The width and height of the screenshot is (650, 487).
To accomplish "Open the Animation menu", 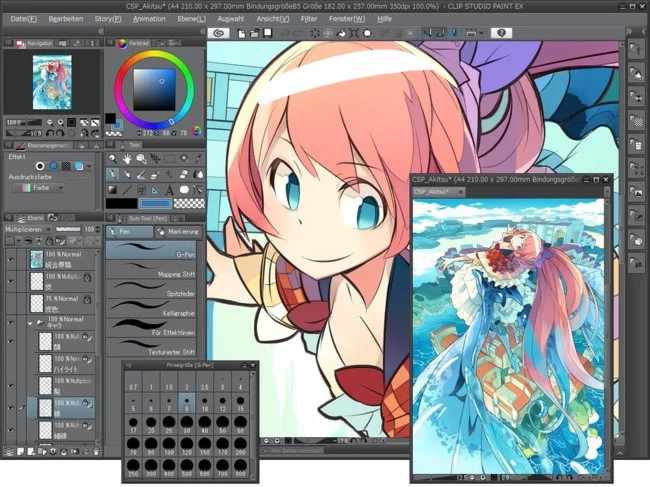I will coord(149,19).
